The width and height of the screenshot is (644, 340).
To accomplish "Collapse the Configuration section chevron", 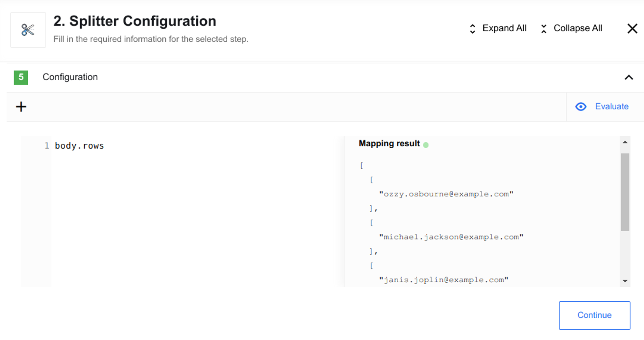I will click(629, 77).
